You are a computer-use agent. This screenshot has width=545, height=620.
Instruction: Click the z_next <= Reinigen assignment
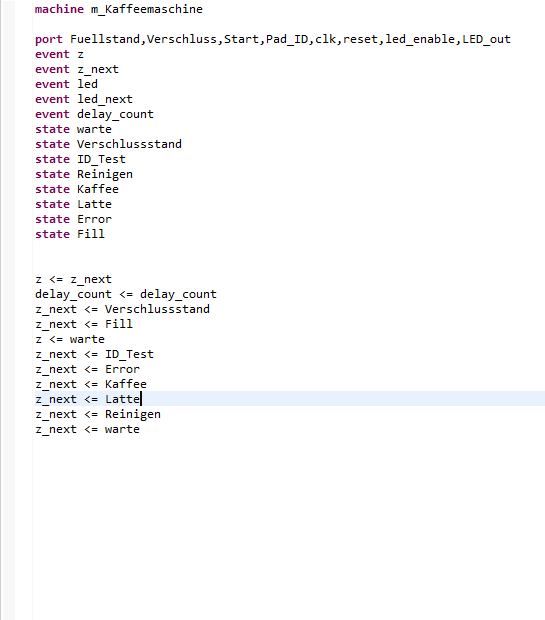[98, 414]
